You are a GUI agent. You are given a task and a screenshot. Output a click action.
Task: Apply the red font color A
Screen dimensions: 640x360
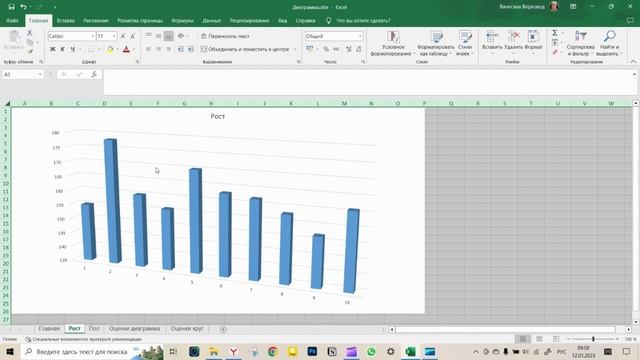126,49
